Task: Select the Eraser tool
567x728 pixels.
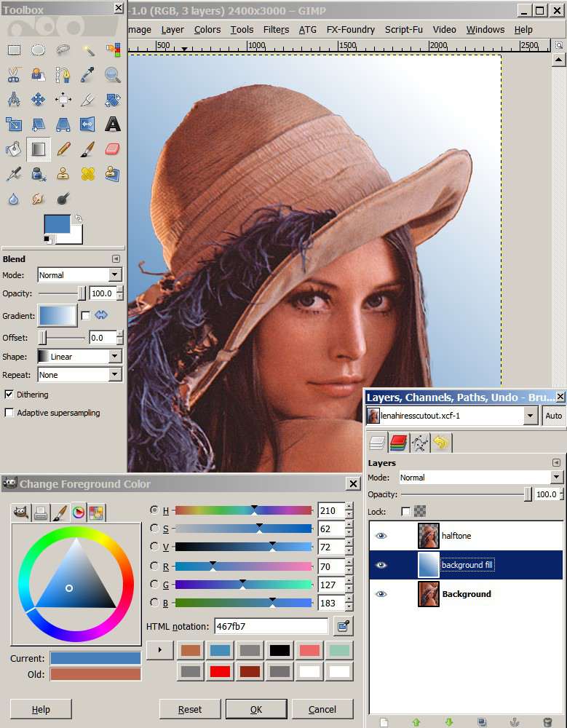Action: (x=112, y=149)
